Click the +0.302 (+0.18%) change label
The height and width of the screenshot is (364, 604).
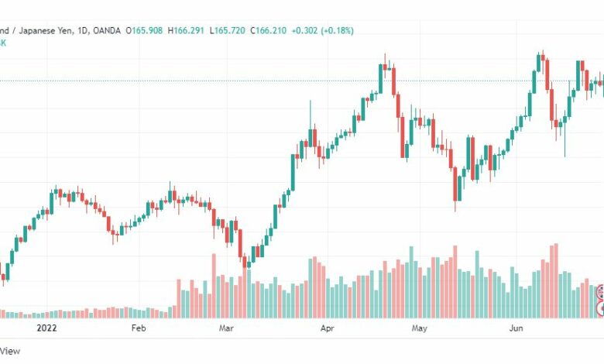coord(322,30)
